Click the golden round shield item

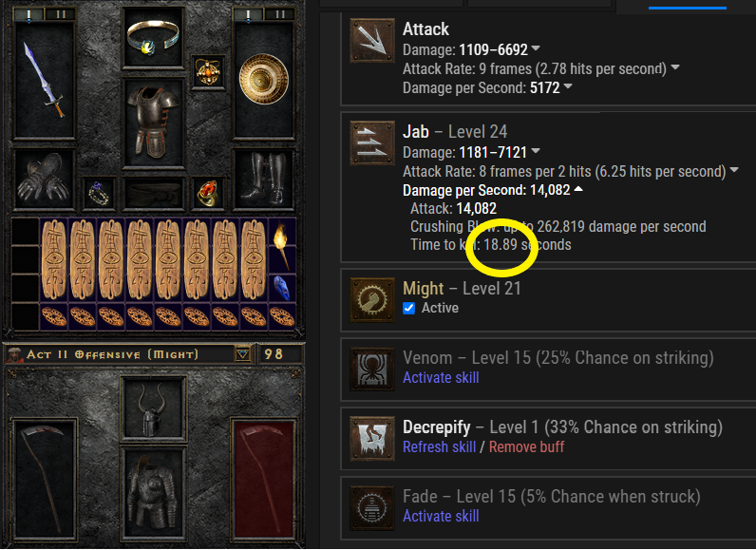[263, 80]
